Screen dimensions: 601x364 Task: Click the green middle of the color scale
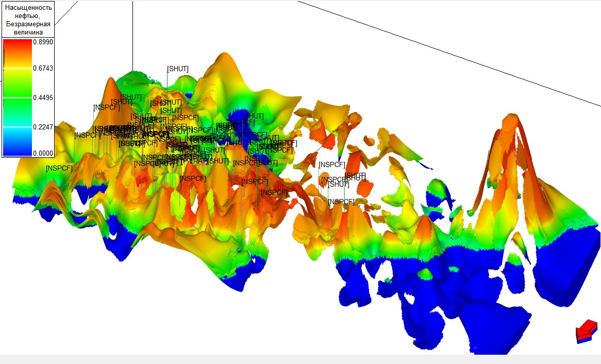coord(18,99)
